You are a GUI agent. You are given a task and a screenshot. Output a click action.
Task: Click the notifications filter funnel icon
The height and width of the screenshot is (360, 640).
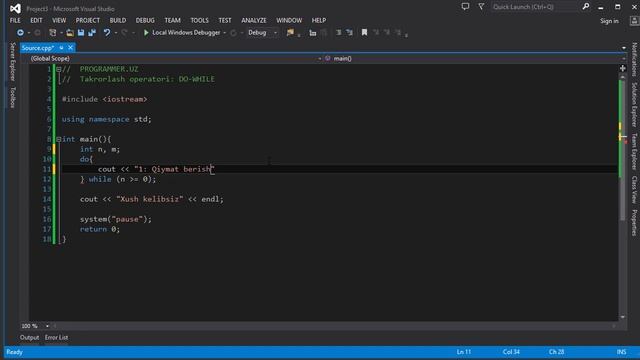click(481, 7)
